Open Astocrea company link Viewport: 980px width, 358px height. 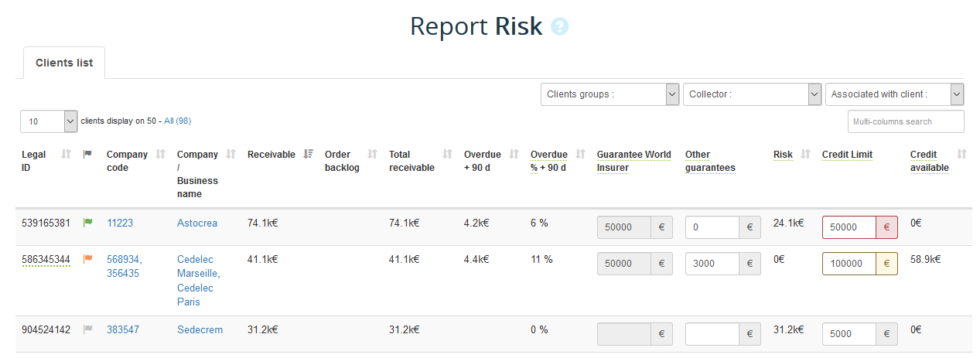[197, 223]
